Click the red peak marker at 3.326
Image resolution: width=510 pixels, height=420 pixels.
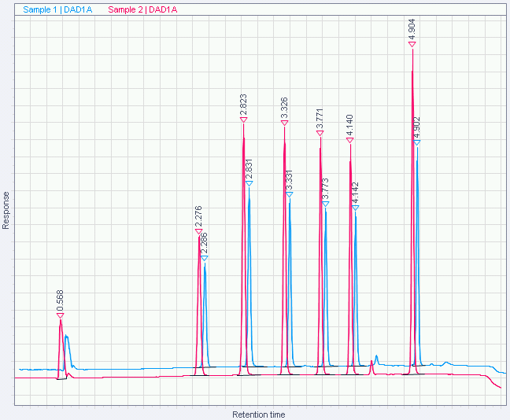285,123
